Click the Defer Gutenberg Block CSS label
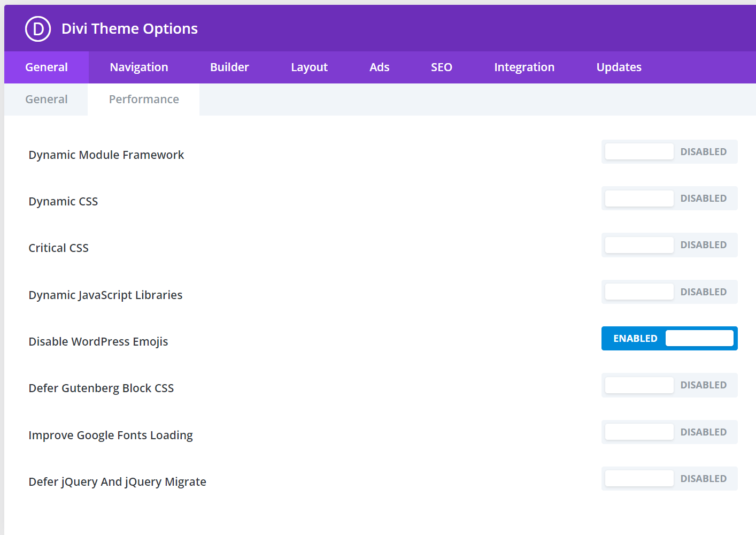 click(x=101, y=388)
